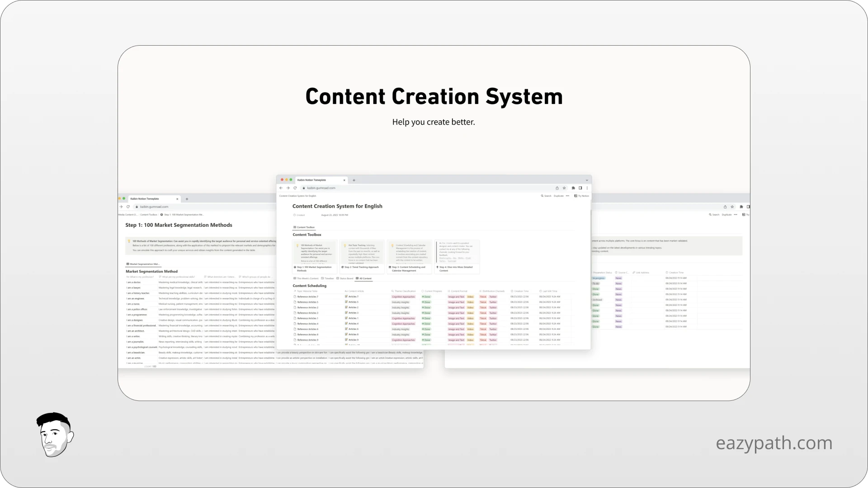Open extensions puzzle icon in center browser
This screenshot has height=488, width=868.
point(573,188)
